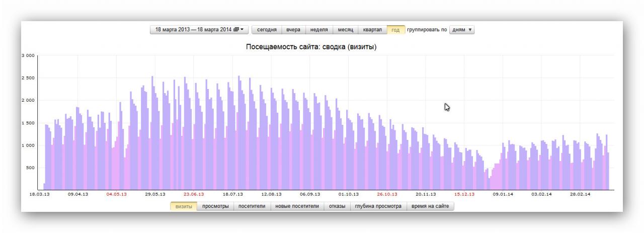This screenshot has height=233, width=644.
Task: Click the red 15.12.13 axis date label
Action: point(464,194)
